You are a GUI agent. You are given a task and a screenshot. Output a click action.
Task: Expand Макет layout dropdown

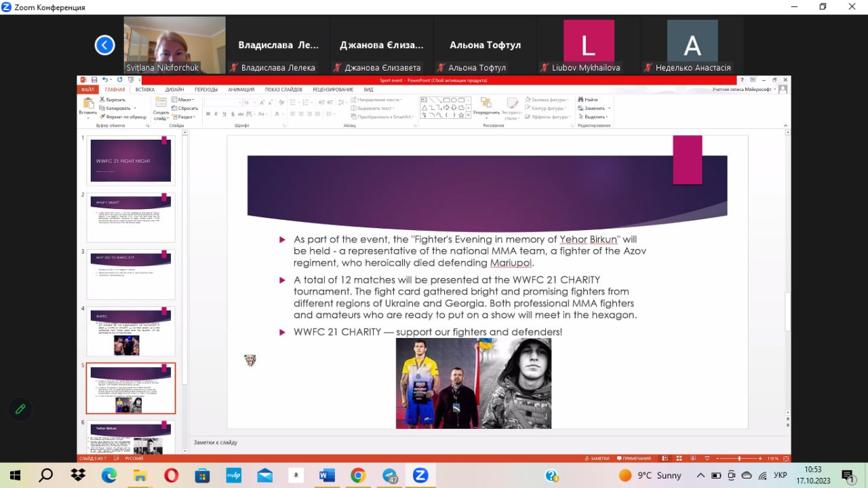[184, 100]
